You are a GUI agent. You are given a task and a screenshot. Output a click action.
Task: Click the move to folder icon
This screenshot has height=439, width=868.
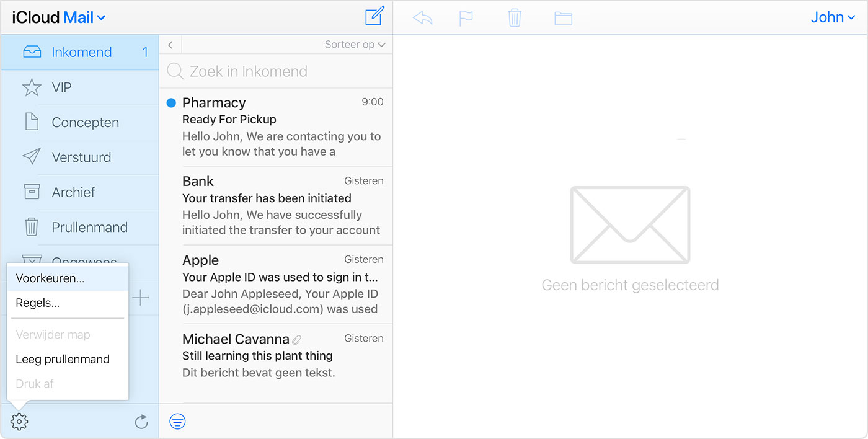tap(563, 18)
